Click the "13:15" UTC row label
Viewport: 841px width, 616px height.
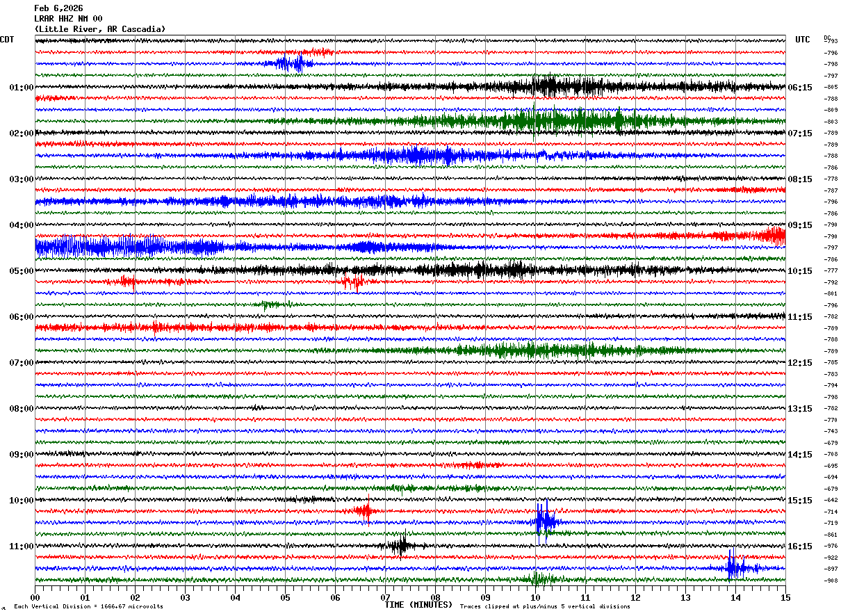click(800, 409)
